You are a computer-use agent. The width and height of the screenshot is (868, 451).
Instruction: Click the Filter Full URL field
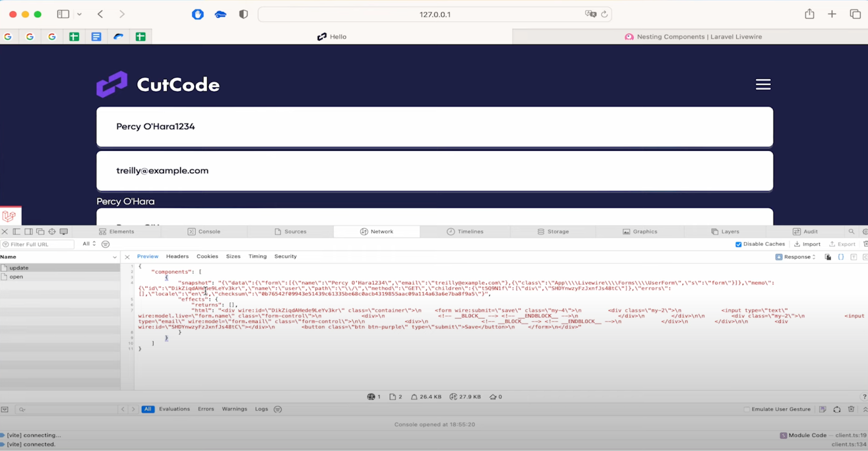(x=37, y=244)
